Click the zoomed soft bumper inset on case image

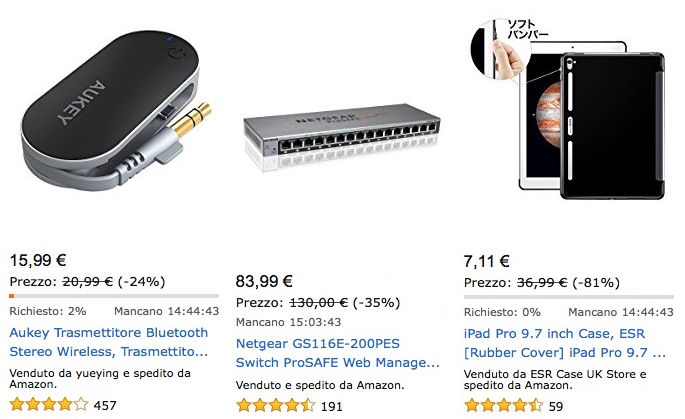click(499, 49)
